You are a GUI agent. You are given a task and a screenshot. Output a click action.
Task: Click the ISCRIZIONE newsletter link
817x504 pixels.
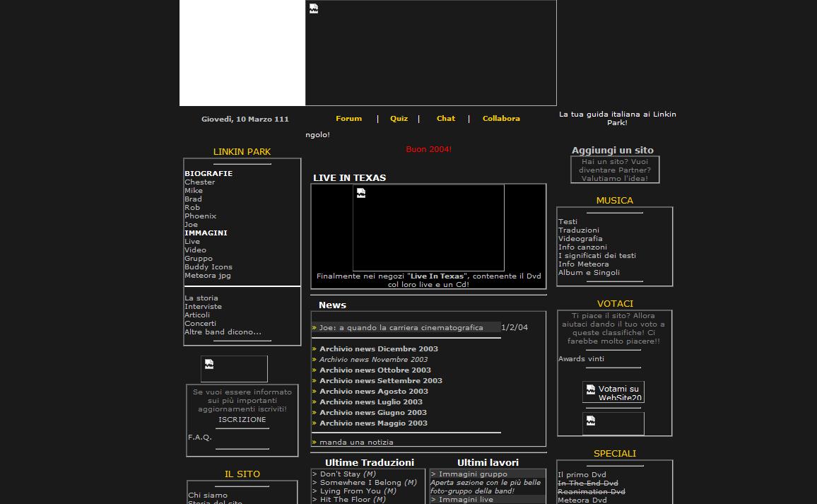tap(242, 420)
